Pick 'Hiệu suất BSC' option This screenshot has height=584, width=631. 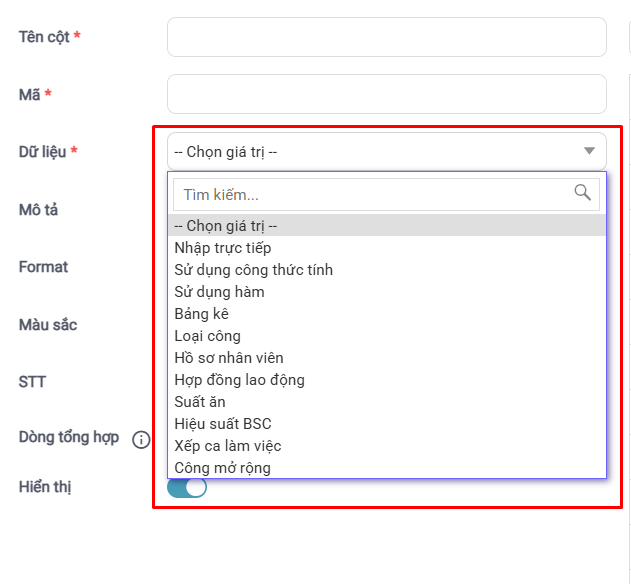387,424
